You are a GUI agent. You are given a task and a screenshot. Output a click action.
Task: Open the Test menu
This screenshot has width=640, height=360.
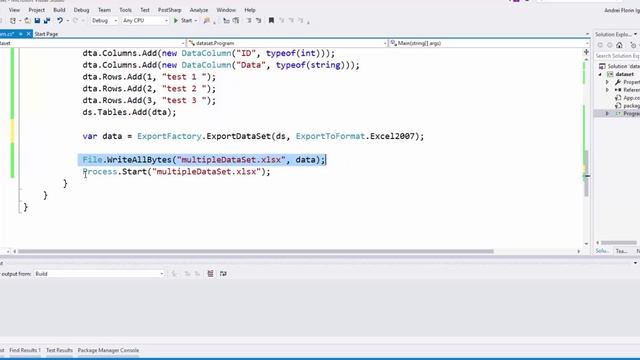[x=145, y=10]
